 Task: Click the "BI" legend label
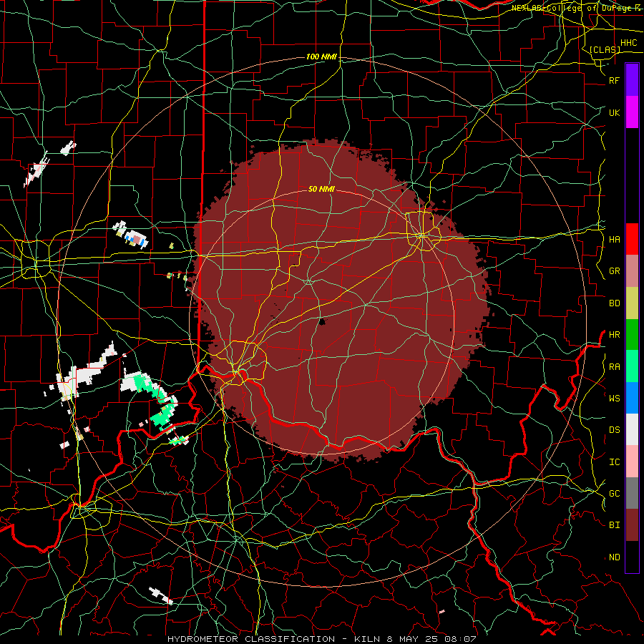coord(614,525)
